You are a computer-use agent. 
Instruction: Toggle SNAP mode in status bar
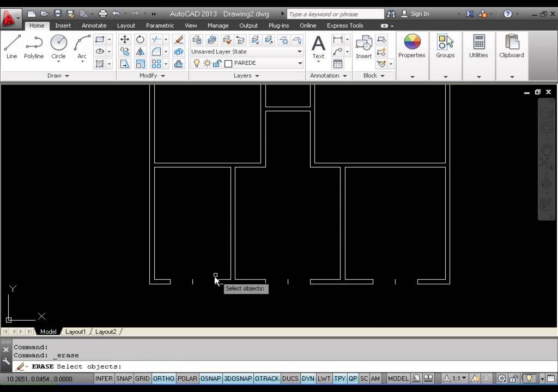[124, 378]
